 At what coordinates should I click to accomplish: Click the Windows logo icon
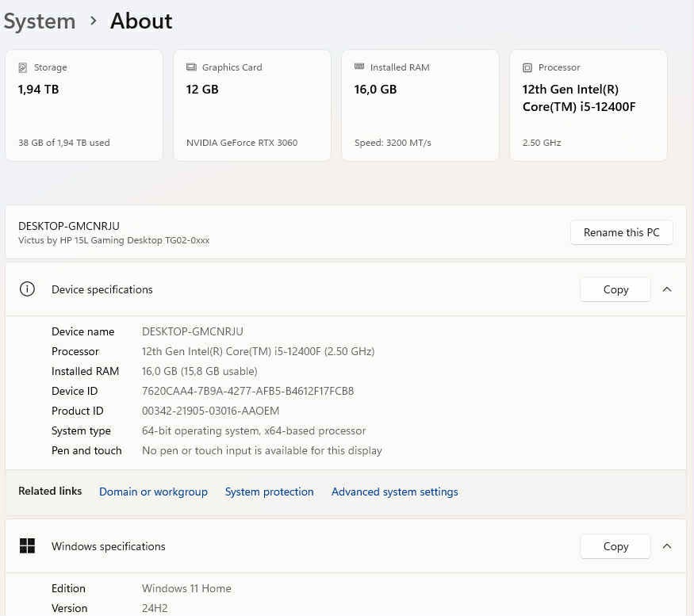(27, 546)
